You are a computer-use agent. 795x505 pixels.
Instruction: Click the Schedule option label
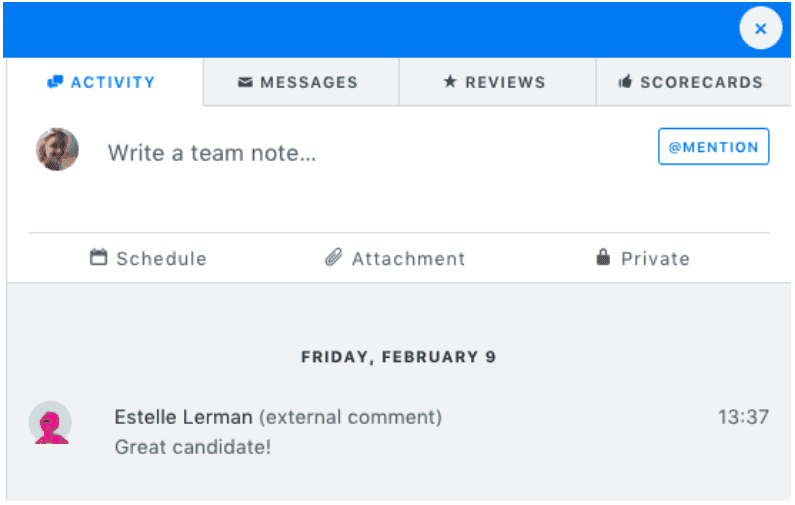click(161, 259)
